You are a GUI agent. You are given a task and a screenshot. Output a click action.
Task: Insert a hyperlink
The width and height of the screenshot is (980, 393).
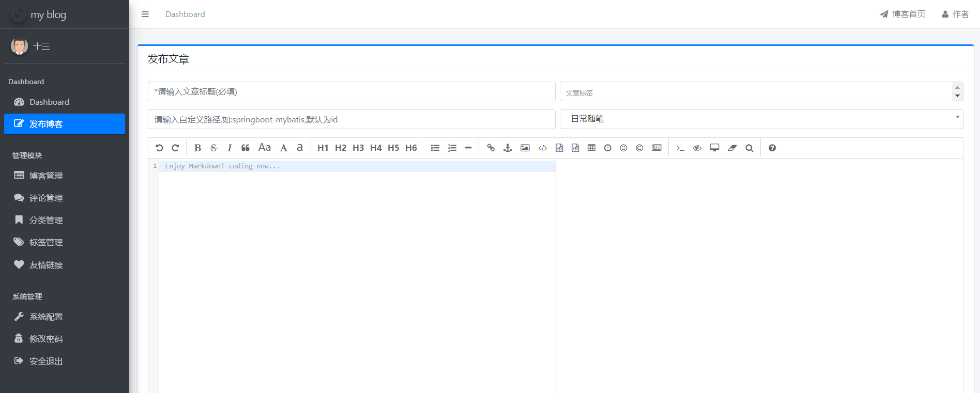[491, 148]
